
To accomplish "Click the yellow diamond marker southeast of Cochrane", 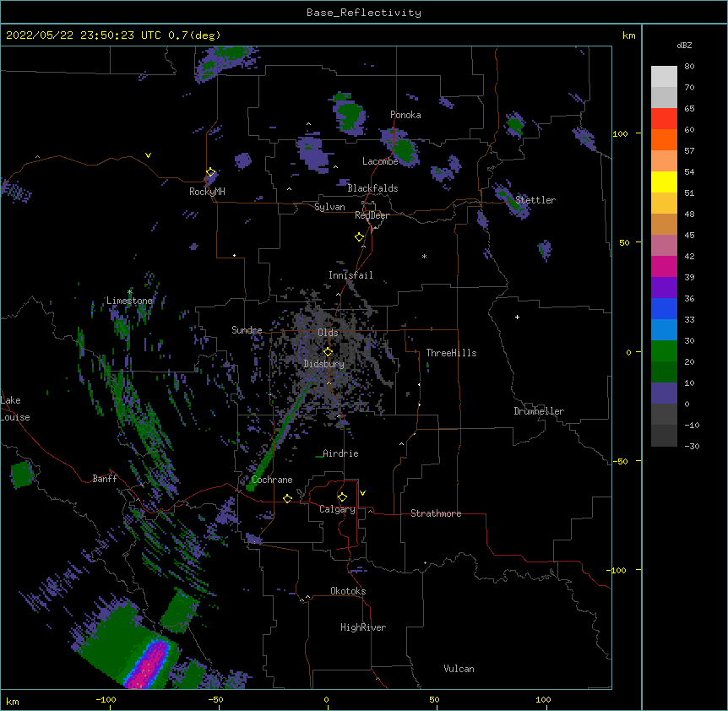I will click(x=287, y=498).
